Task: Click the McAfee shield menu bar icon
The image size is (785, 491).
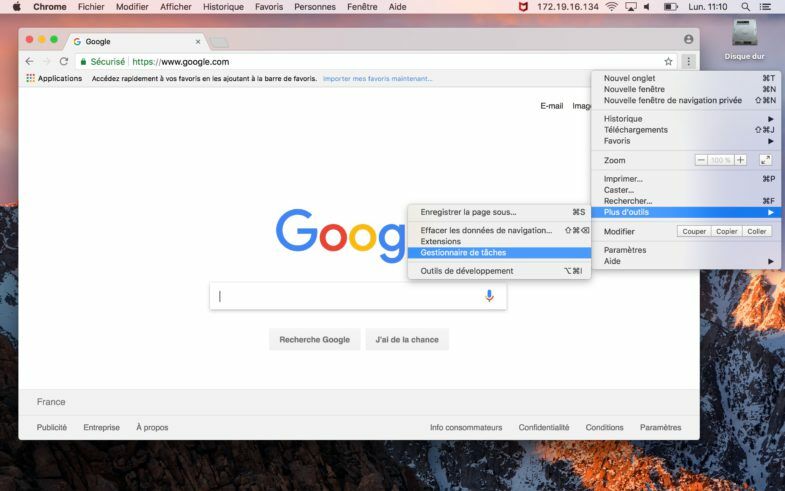Action: pyautogui.click(x=523, y=7)
